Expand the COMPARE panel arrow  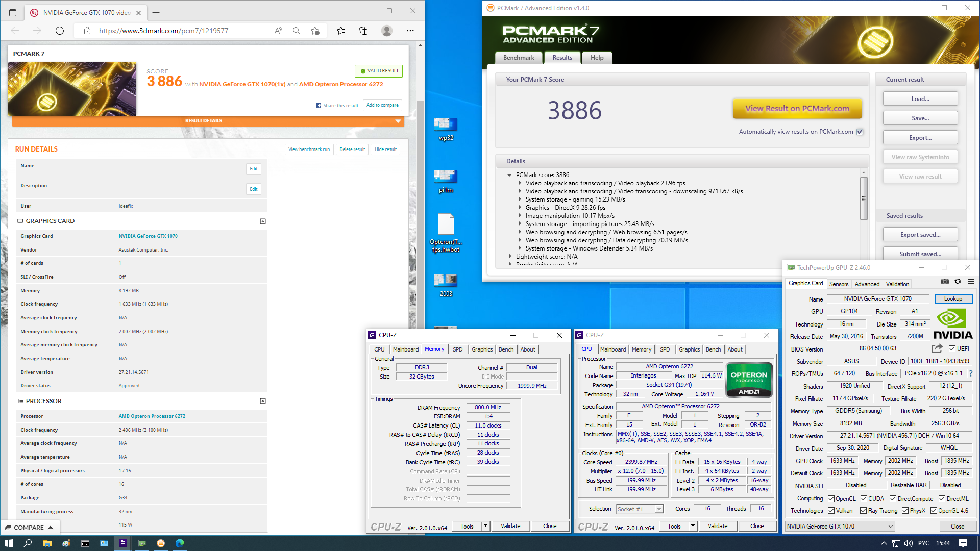tap(51, 528)
